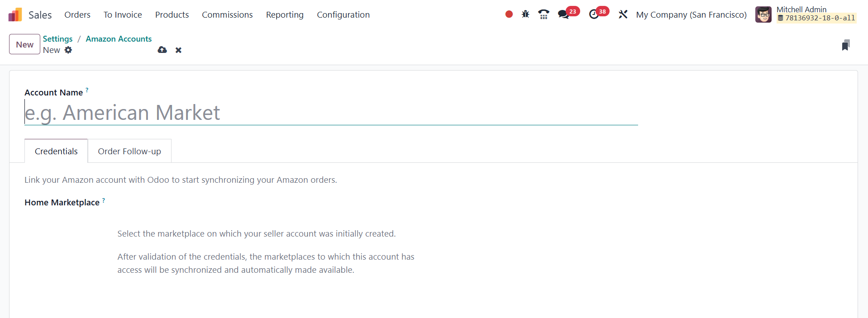Switch to the Order Follow-up tab
The width and height of the screenshot is (868, 318).
(x=129, y=151)
